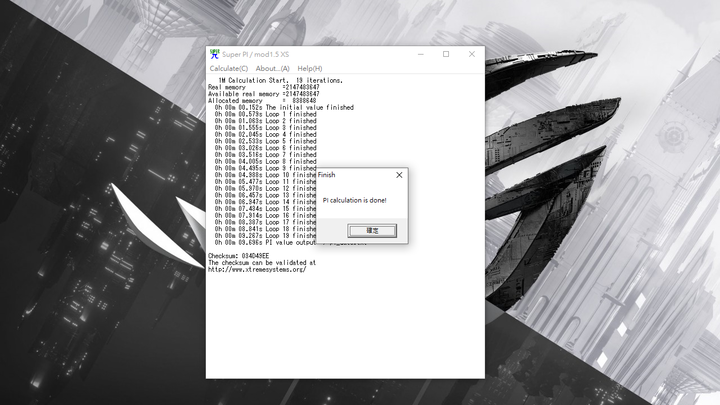Screen dimensions: 720x405
Task: Click the 'Loop 2 finished' line
Action: pos(265,121)
